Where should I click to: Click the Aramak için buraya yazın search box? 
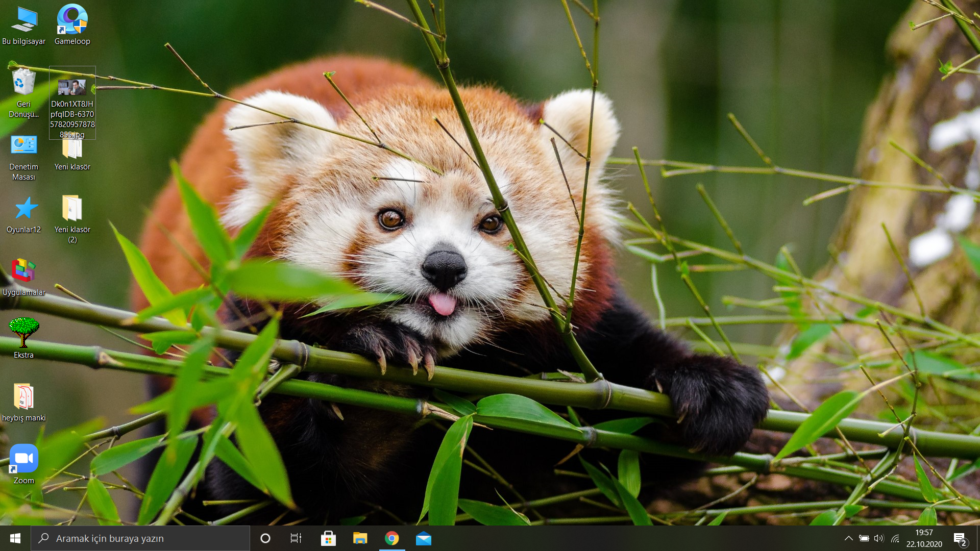click(140, 538)
